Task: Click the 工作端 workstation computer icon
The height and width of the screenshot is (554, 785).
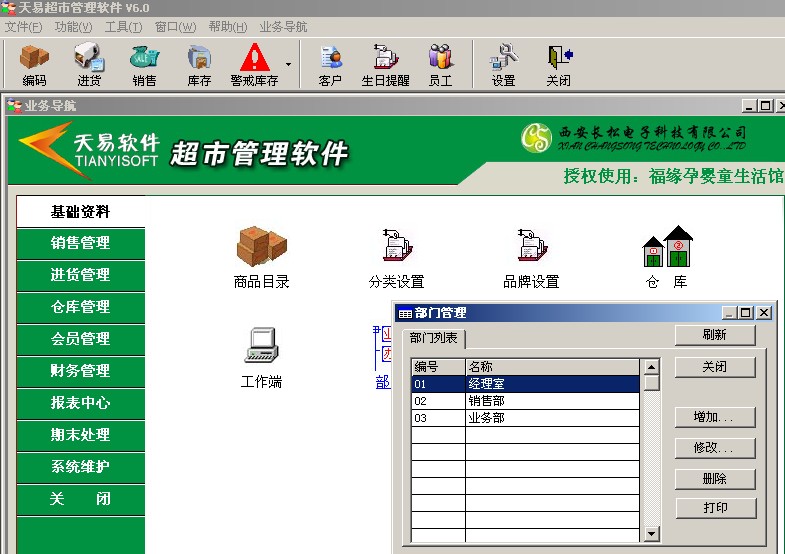Action: tap(261, 355)
